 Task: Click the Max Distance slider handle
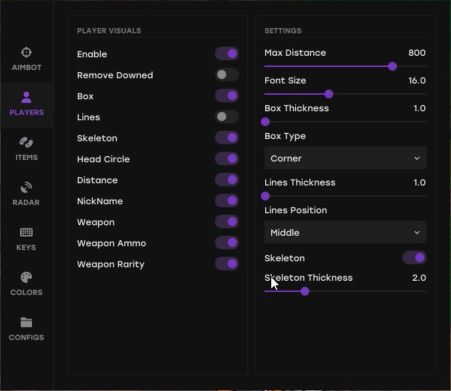392,66
